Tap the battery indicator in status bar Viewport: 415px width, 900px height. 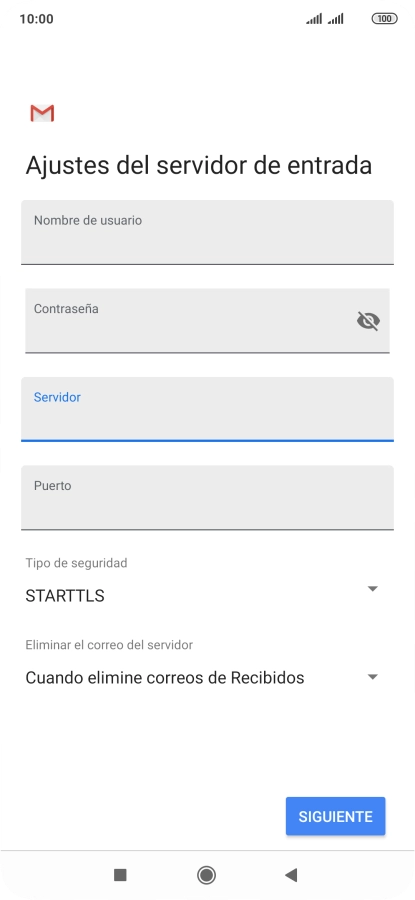(385, 19)
